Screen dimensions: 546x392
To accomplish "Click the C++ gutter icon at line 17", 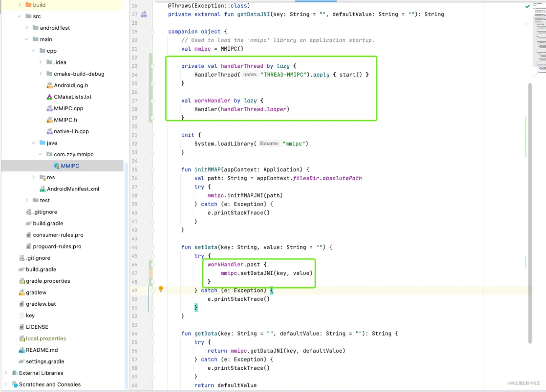I will click(144, 14).
